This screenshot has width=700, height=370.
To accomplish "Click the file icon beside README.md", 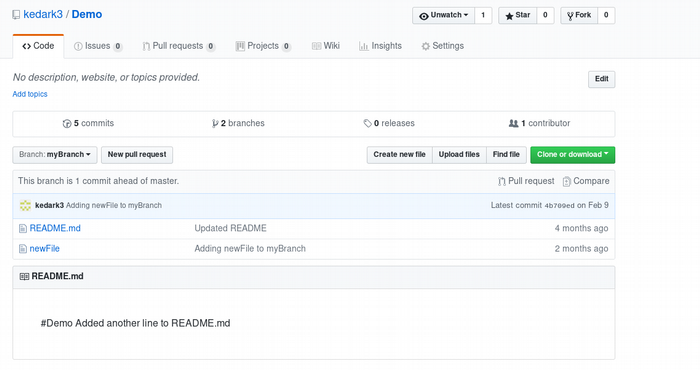I will tap(23, 229).
